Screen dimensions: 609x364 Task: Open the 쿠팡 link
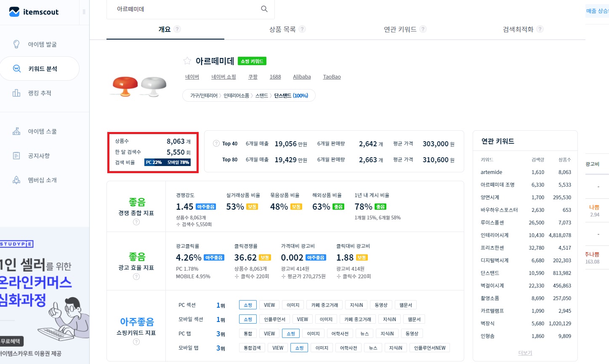253,77
